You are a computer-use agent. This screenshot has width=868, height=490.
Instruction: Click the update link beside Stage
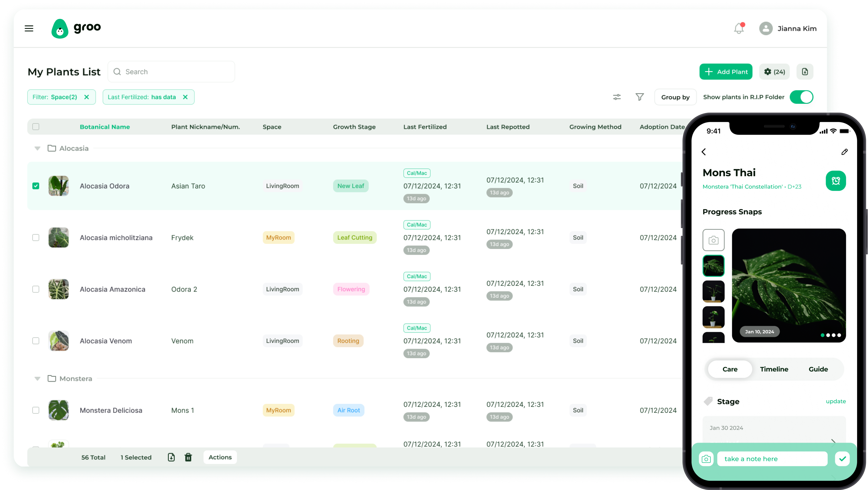pos(835,401)
